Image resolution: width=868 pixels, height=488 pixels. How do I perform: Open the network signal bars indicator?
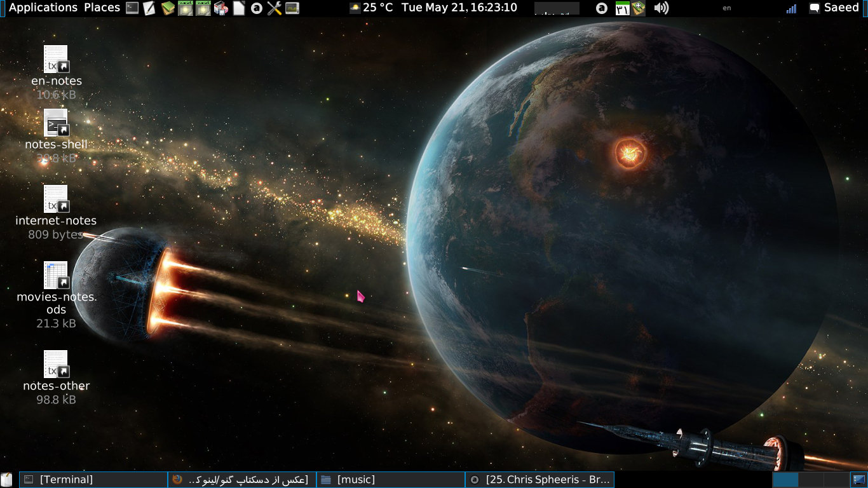tap(792, 8)
